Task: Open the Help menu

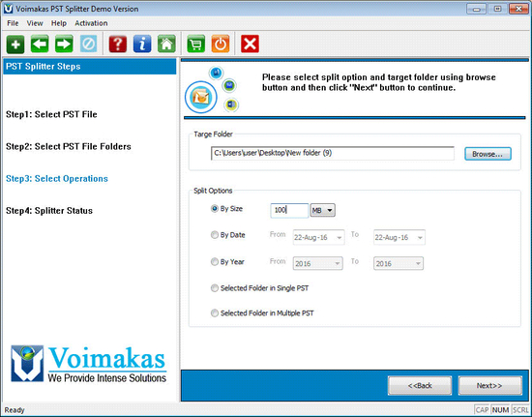Action: point(59,23)
